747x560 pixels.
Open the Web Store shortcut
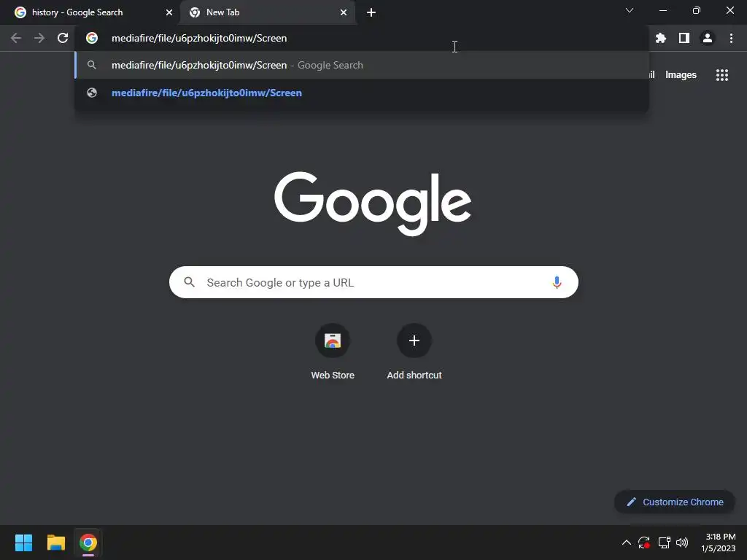point(333,351)
